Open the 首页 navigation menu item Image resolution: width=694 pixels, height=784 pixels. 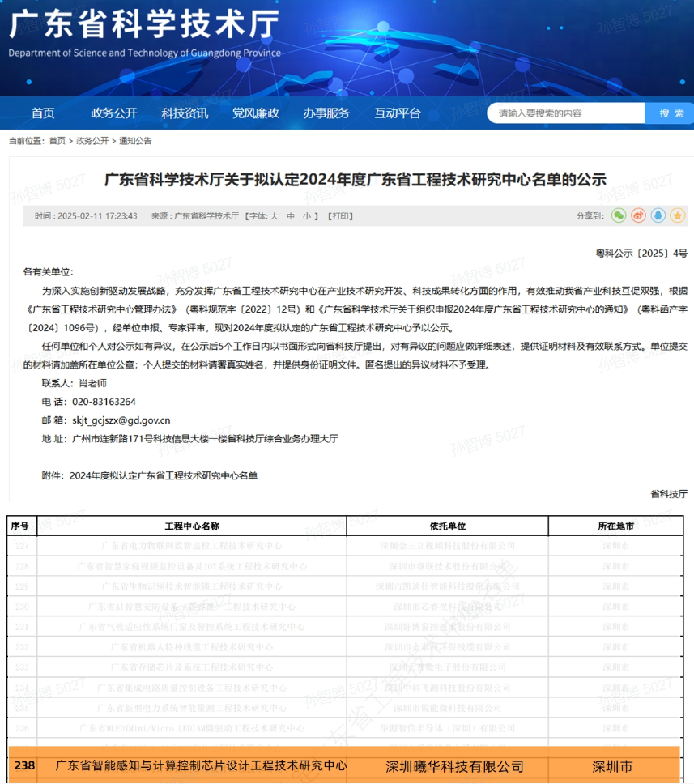coord(43,113)
